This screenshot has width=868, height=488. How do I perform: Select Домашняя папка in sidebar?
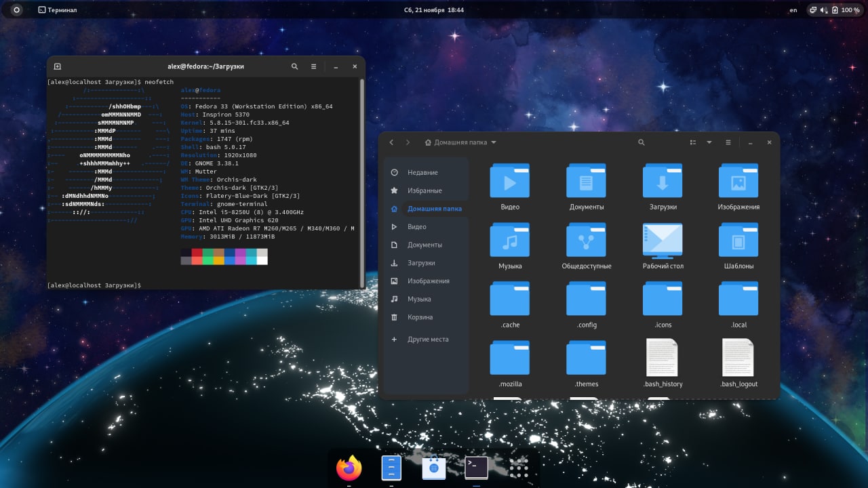pyautogui.click(x=426, y=209)
